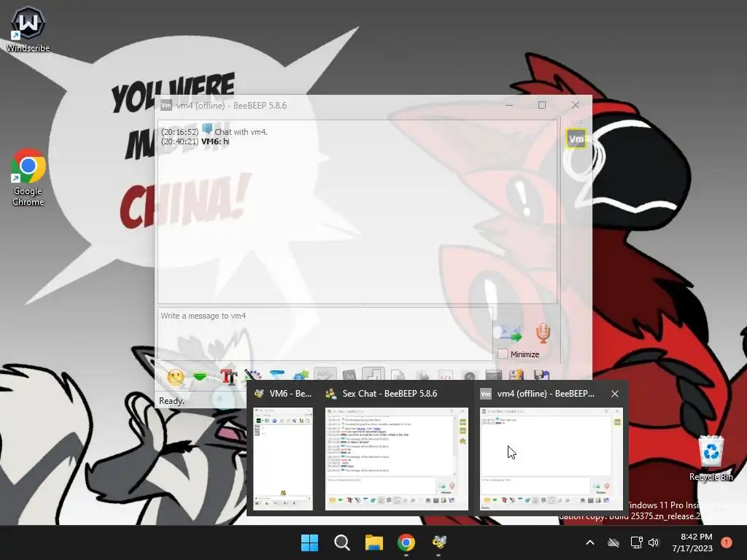The width and height of the screenshot is (747, 560).
Task: Select the Windscribe desktop shortcut
Action: pos(28,29)
